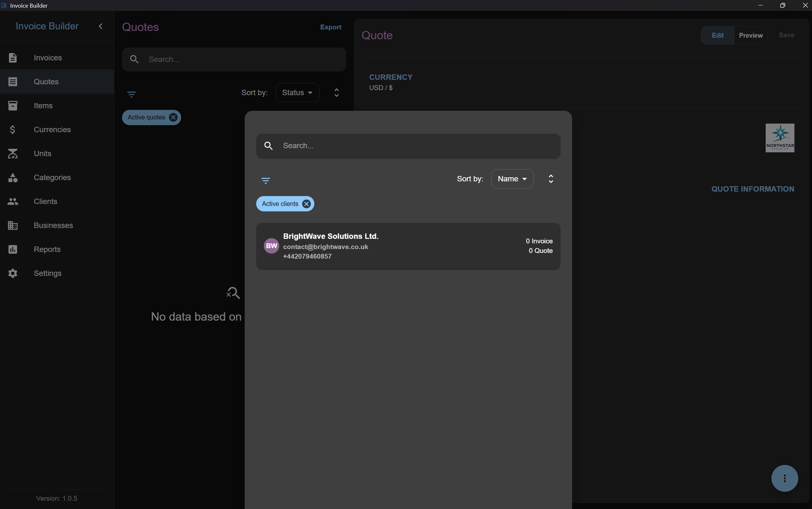Click the QUOTE INFORMATION heading
The height and width of the screenshot is (509, 812).
752,189
